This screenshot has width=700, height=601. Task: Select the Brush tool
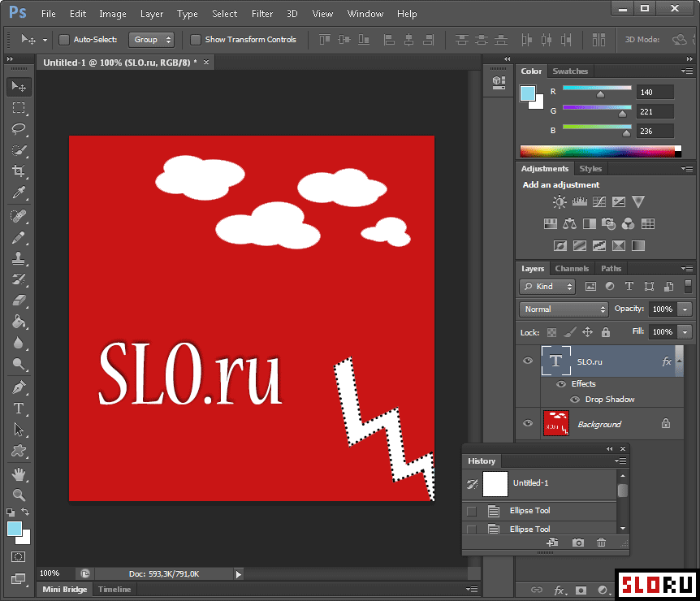19,237
